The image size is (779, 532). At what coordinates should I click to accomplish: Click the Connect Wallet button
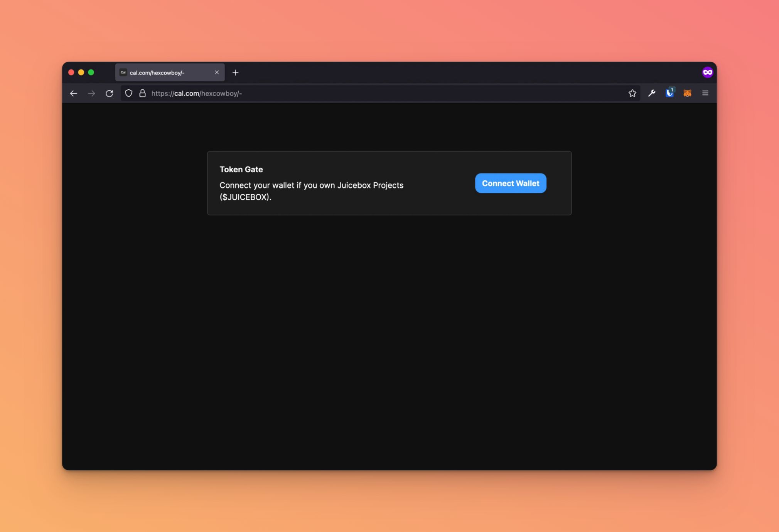[x=511, y=183]
